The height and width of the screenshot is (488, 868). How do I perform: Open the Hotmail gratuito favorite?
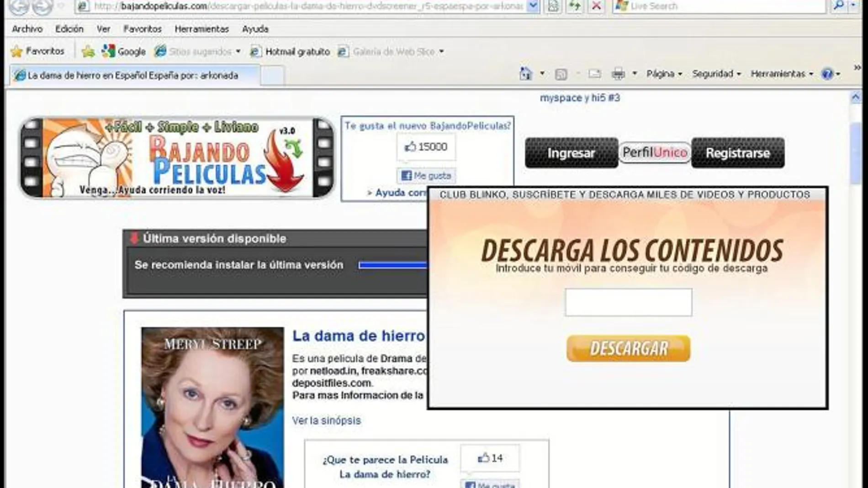(x=290, y=52)
